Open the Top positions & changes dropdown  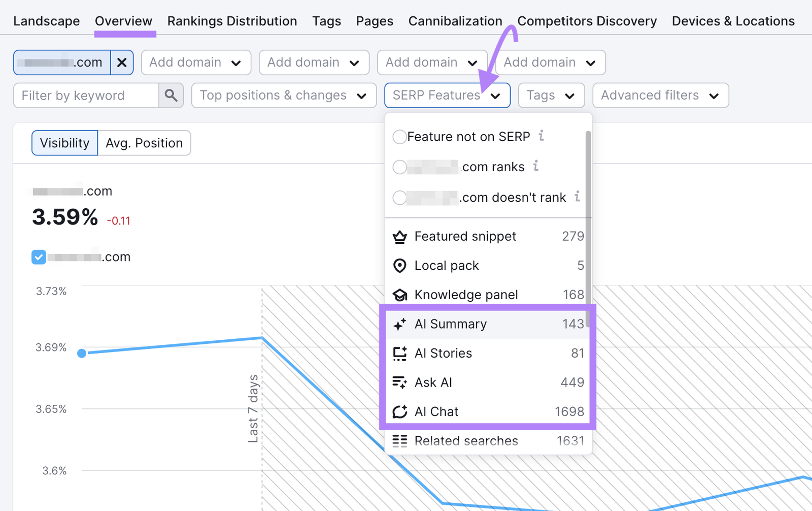coord(283,95)
